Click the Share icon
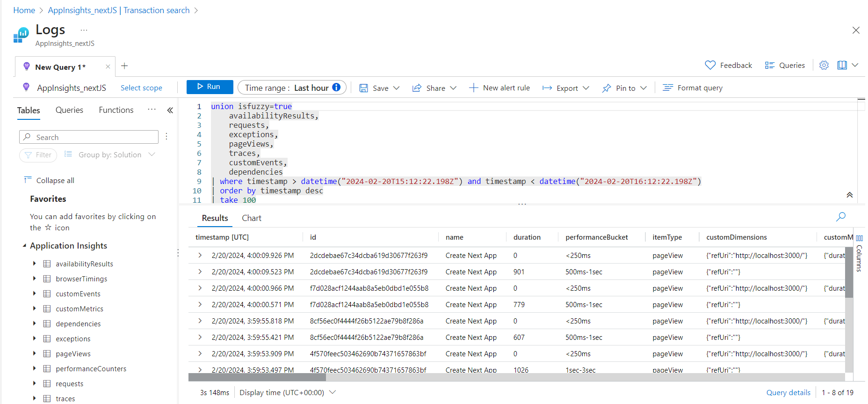868x404 pixels. pyautogui.click(x=416, y=88)
